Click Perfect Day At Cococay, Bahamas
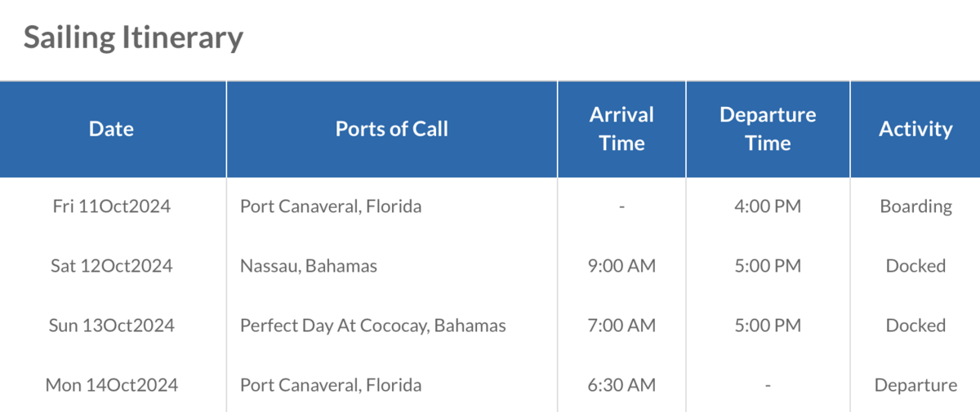This screenshot has height=412, width=980. (373, 326)
